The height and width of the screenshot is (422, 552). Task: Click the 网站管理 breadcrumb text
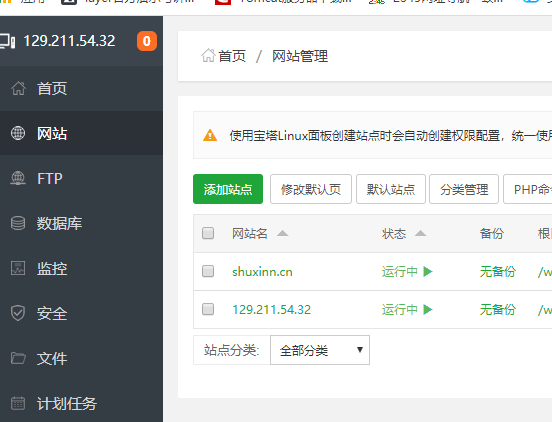(300, 56)
